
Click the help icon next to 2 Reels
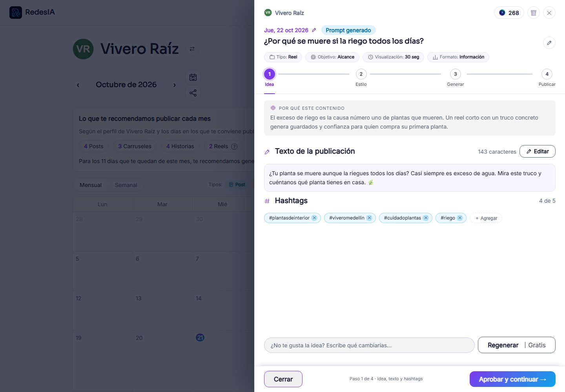pyautogui.click(x=234, y=147)
